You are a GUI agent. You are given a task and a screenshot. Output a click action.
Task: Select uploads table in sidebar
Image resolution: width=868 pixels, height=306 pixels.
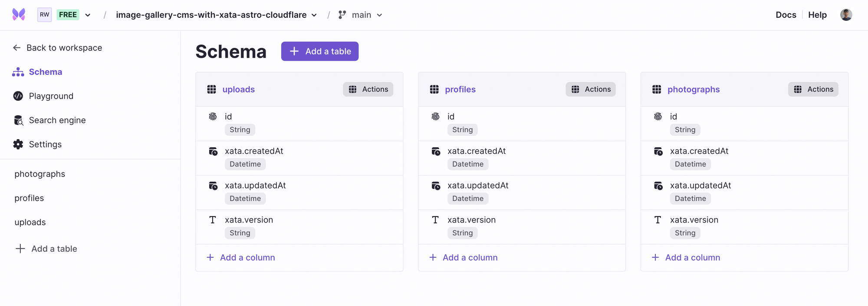30,222
